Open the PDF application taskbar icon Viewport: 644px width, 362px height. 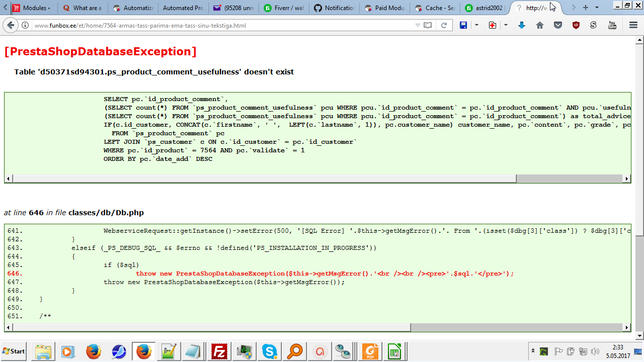click(370, 351)
